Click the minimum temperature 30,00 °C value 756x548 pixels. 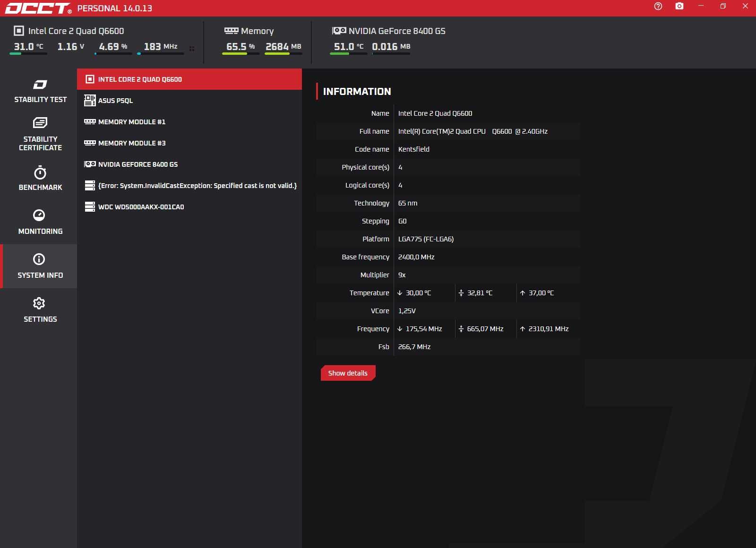pyautogui.click(x=418, y=293)
